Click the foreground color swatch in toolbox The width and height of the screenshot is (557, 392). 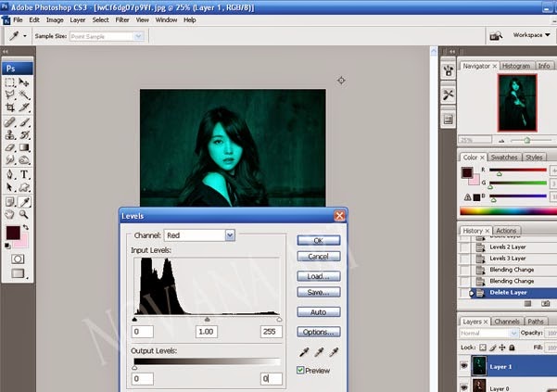(x=13, y=233)
